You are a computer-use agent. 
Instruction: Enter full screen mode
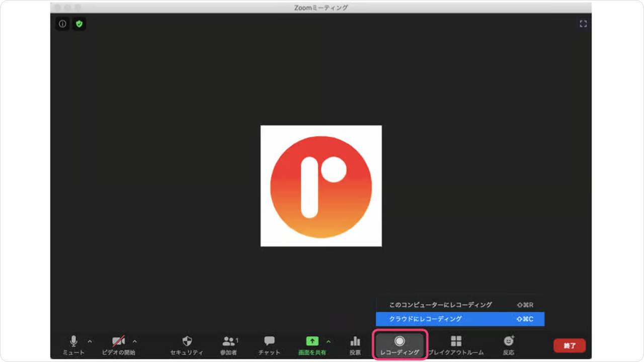(x=583, y=24)
